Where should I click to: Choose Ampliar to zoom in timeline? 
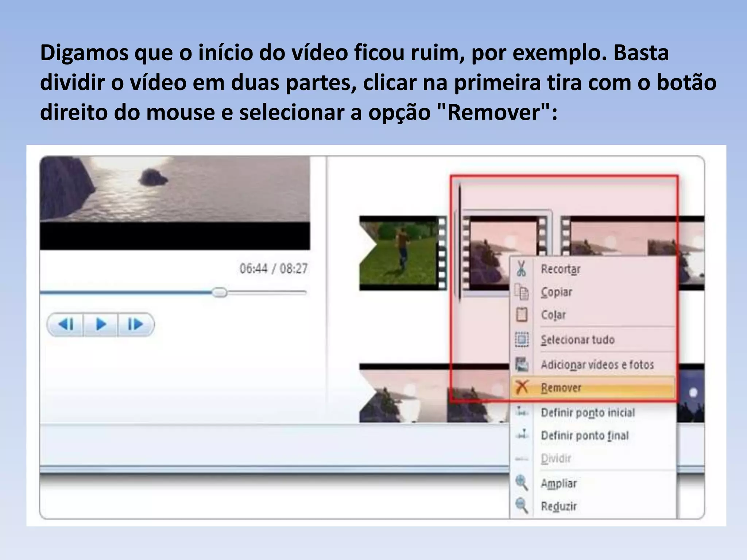click(593, 483)
